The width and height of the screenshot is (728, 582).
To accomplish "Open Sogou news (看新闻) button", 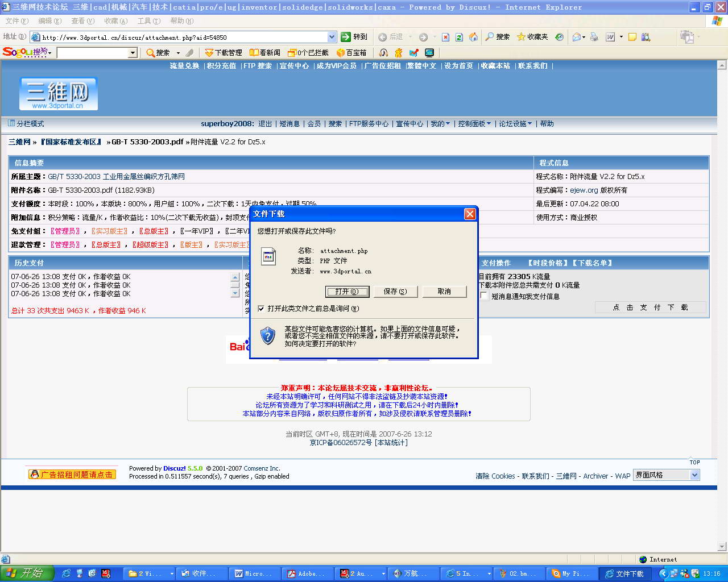I will pyautogui.click(x=265, y=52).
